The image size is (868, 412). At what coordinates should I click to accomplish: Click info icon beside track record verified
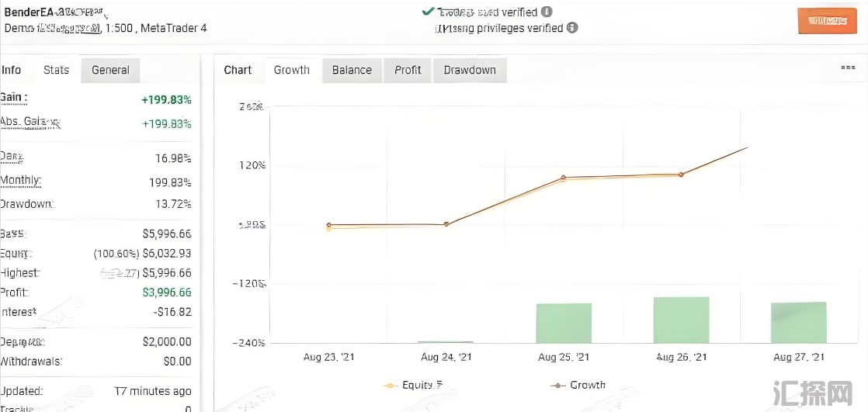click(547, 12)
